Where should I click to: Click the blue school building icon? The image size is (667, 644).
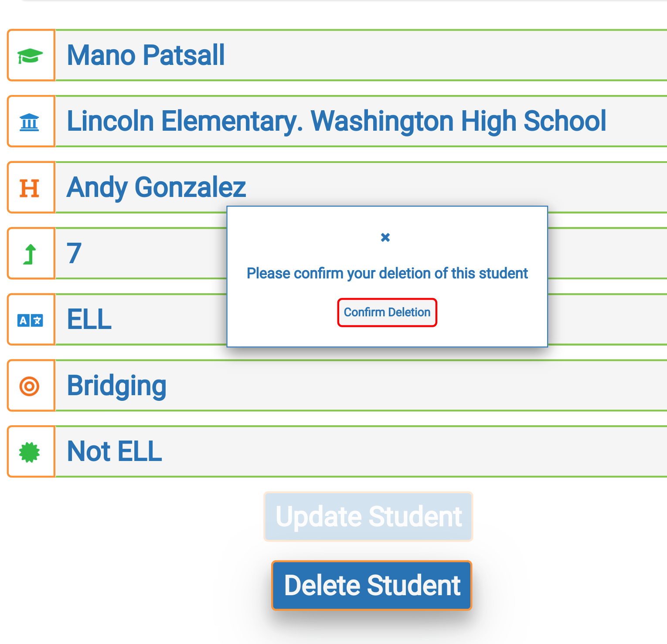(x=30, y=122)
